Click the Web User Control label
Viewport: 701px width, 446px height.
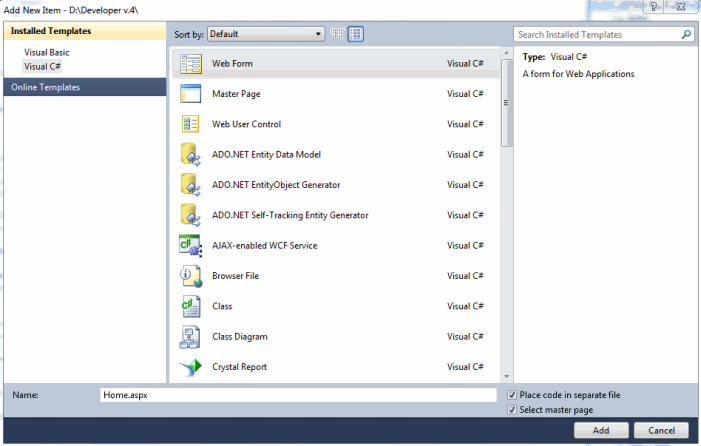[x=246, y=124]
